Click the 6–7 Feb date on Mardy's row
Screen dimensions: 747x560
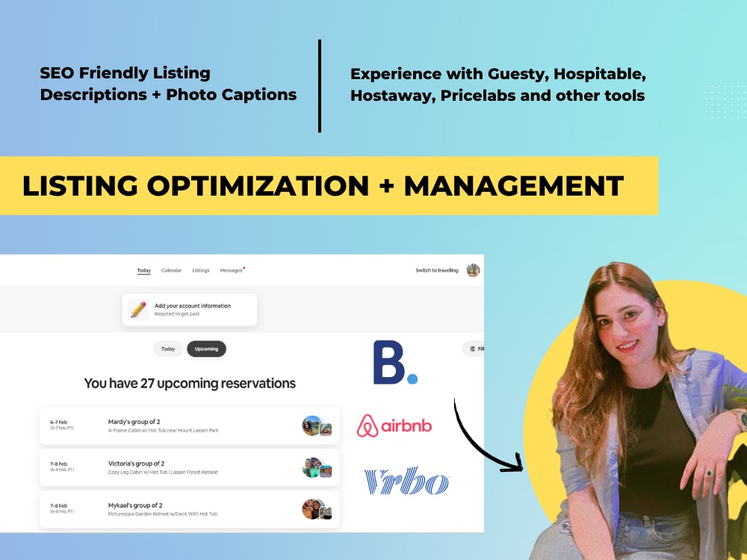(x=58, y=423)
